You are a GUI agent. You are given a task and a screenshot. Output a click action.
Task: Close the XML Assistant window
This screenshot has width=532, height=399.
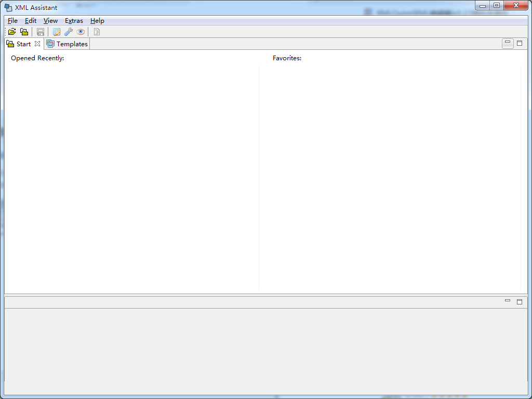point(516,6)
